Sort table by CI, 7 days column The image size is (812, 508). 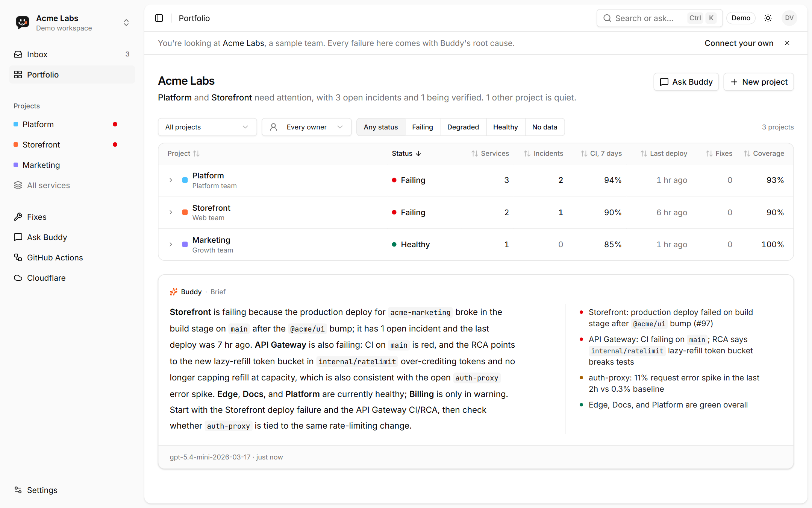601,154
